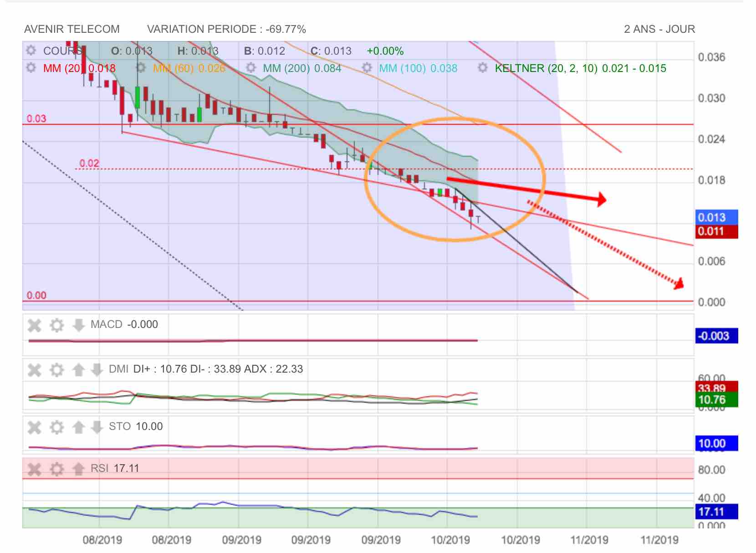Click the red 33.89 DI- value tag
The height and width of the screenshot is (553, 756).
coord(716,388)
